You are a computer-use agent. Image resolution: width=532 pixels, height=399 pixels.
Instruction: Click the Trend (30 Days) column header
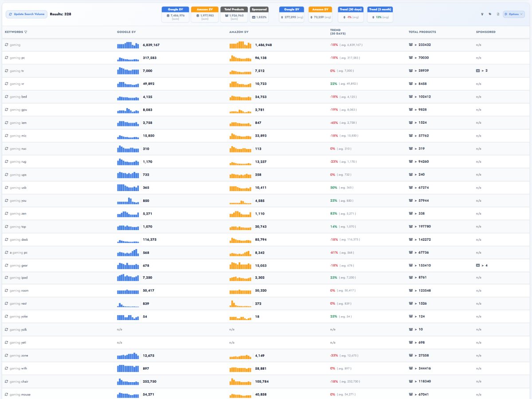[x=338, y=32]
